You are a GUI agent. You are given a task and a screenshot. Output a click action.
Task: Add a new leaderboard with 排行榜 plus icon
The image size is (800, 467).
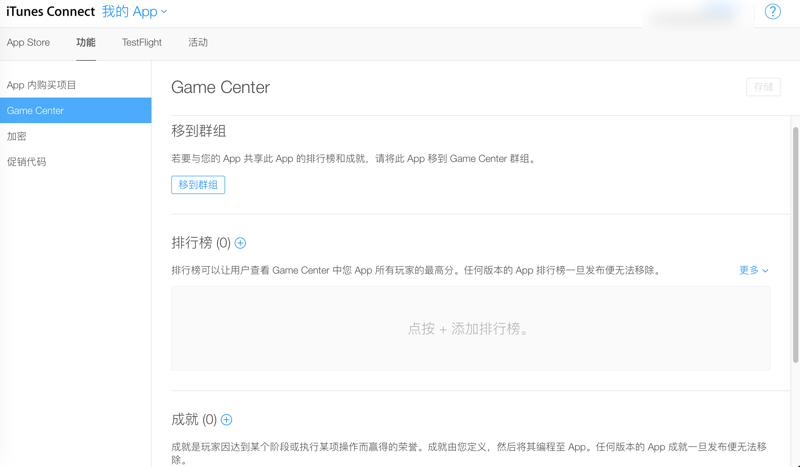tap(240, 243)
